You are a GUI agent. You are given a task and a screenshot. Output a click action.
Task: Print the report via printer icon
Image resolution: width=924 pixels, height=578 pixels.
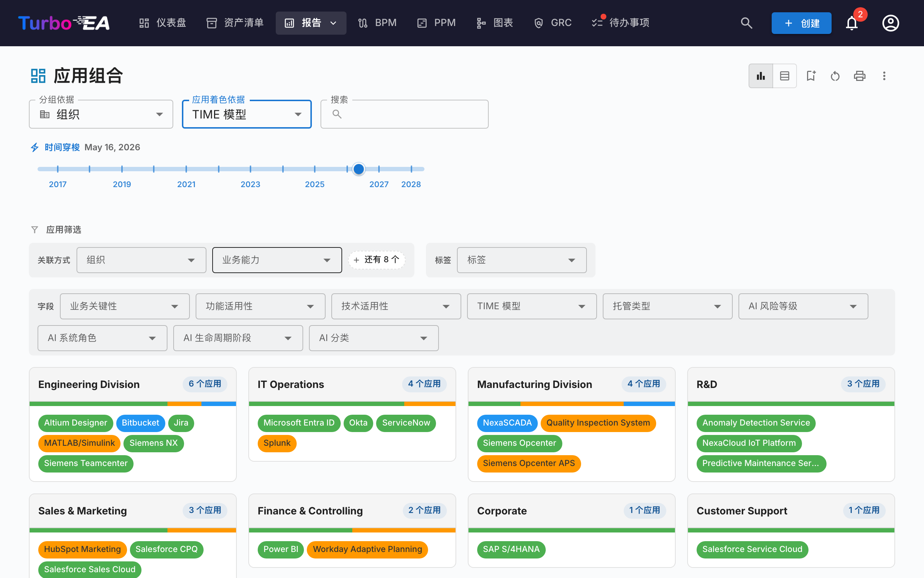[859, 76]
